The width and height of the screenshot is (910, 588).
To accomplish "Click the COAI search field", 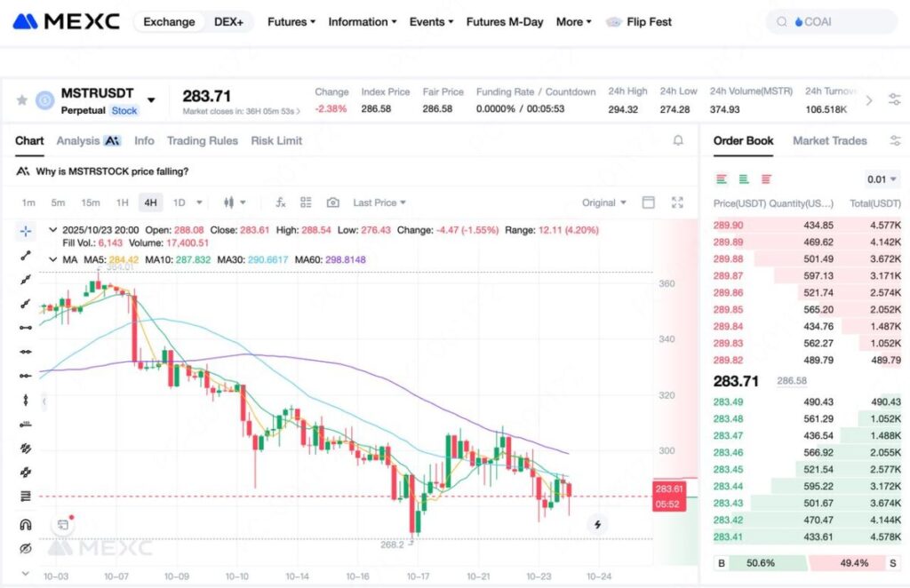I will (x=831, y=21).
